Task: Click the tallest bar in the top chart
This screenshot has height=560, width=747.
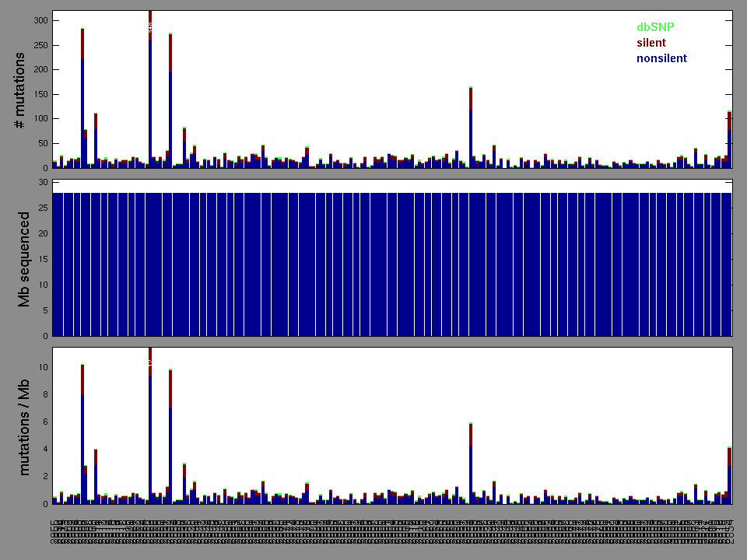Action: (x=150, y=93)
